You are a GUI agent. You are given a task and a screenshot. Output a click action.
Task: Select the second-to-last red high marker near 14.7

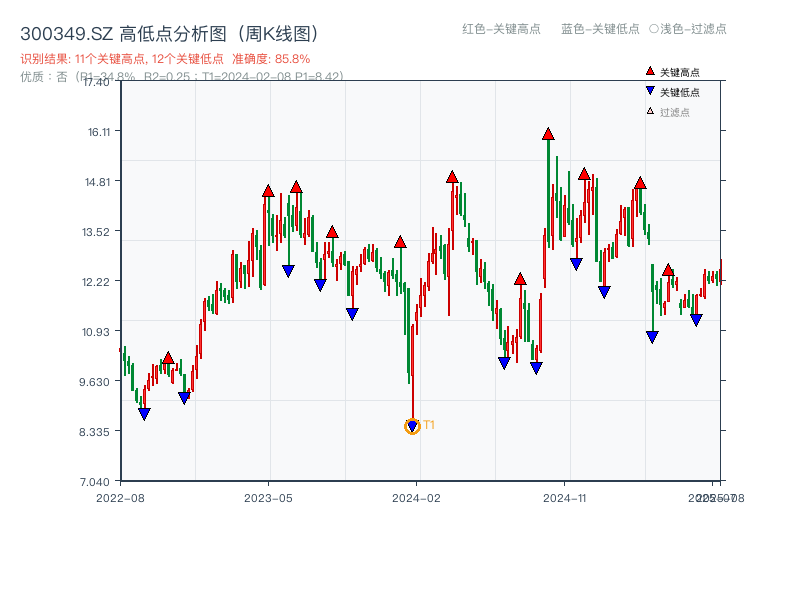[640, 183]
